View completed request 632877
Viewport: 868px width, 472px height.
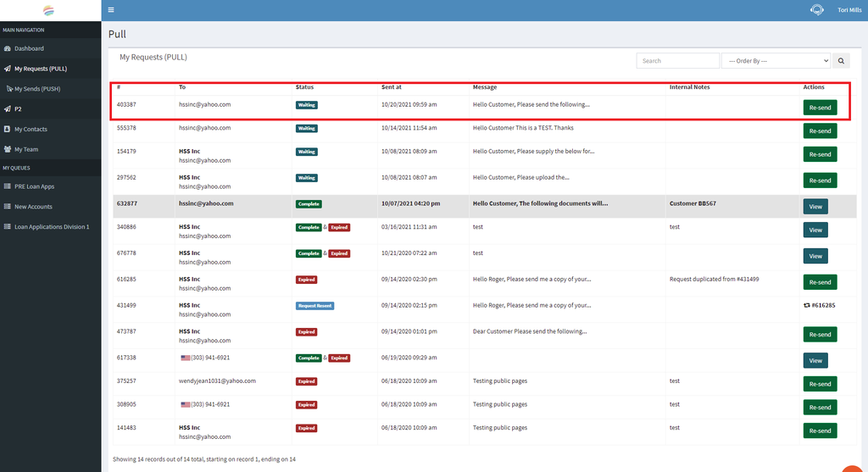(815, 207)
